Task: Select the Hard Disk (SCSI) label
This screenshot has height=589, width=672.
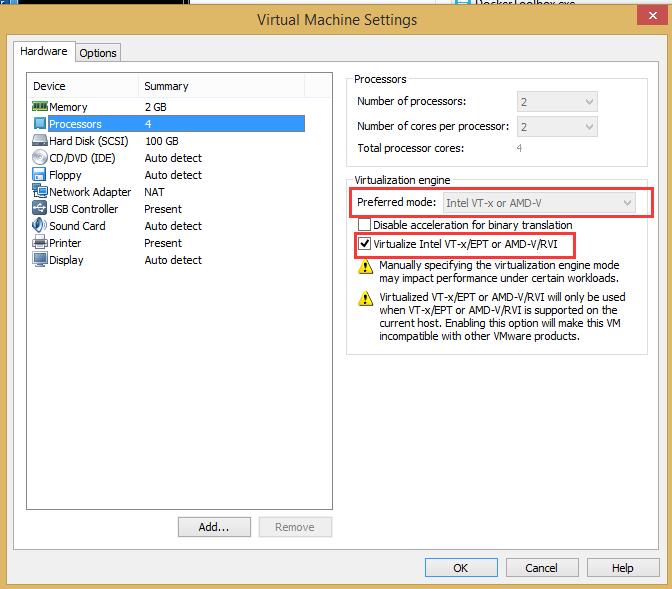Action: pos(89,141)
